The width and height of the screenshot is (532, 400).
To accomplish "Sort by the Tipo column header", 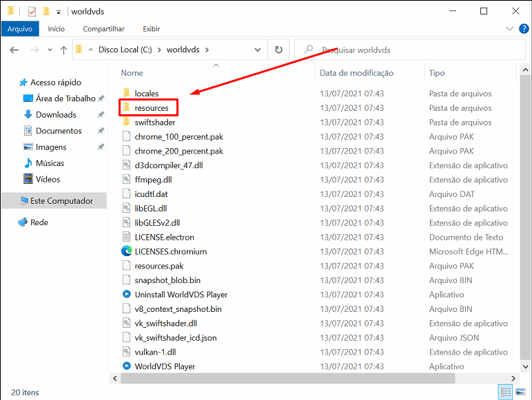I will click(x=437, y=73).
